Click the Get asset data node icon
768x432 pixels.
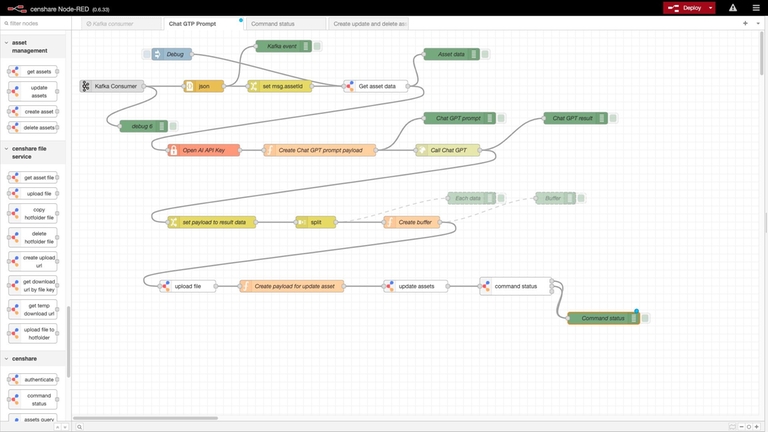point(349,86)
